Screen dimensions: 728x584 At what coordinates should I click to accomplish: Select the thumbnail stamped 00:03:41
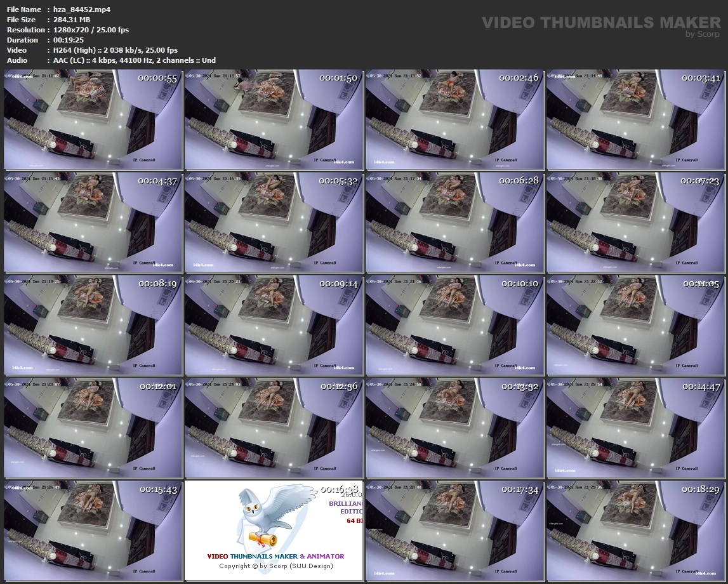pyautogui.click(x=635, y=120)
